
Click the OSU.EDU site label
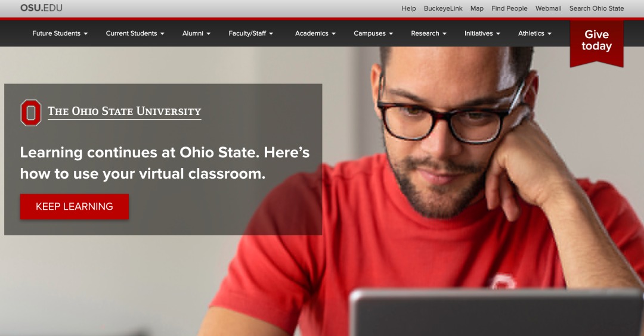pos(42,8)
